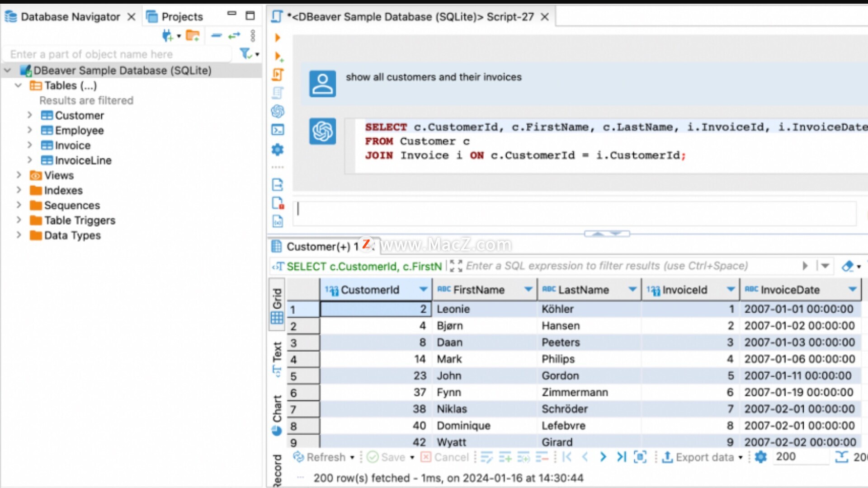Screen dimensions: 868x488
Task: Go to previous row arrow
Action: [585, 457]
